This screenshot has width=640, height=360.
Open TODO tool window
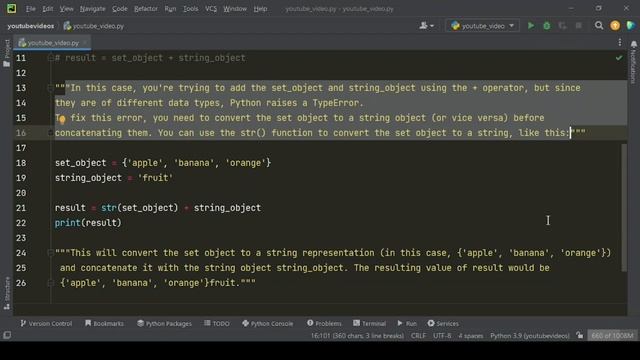click(217, 323)
